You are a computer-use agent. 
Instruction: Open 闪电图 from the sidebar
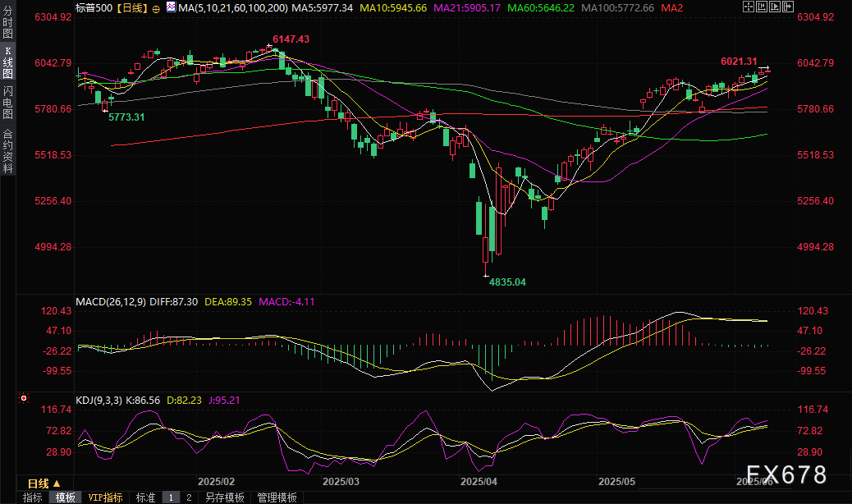tap(7, 103)
